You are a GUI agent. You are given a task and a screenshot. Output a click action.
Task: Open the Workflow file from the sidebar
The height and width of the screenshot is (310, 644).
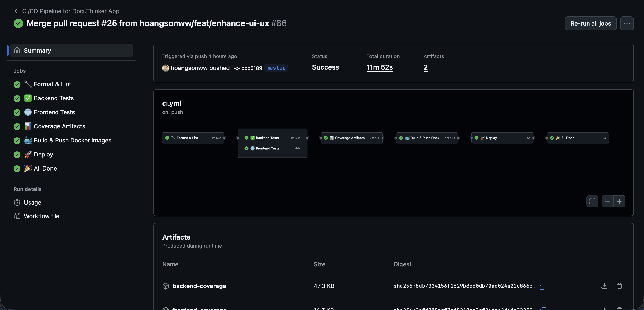(x=42, y=216)
